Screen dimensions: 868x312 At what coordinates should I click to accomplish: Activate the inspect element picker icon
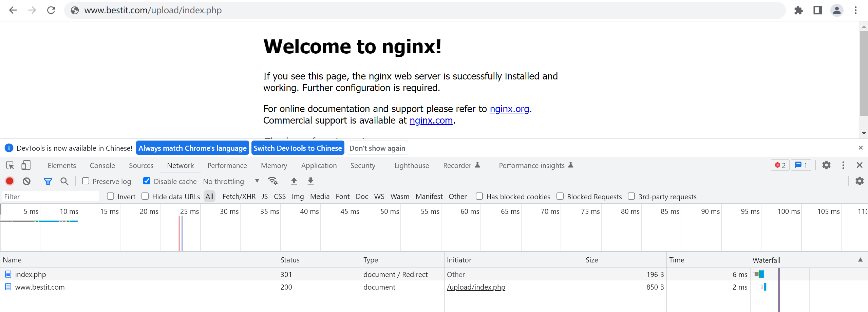(x=10, y=165)
